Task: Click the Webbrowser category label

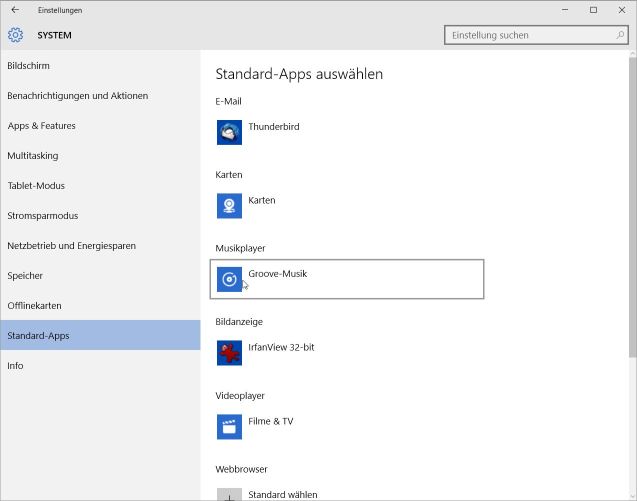Action: click(x=241, y=469)
